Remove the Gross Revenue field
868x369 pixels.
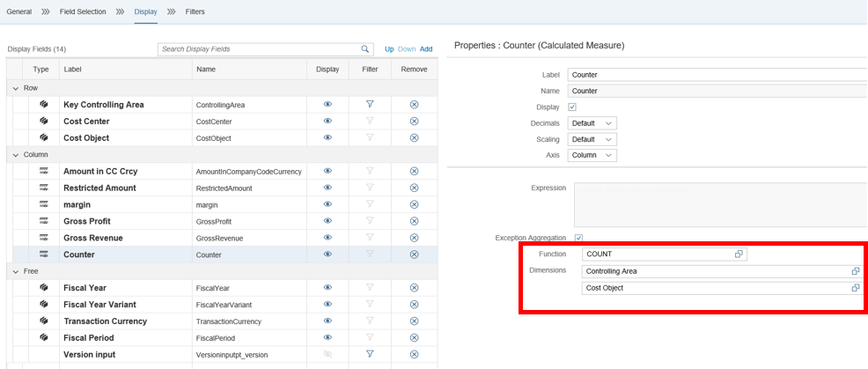click(414, 238)
